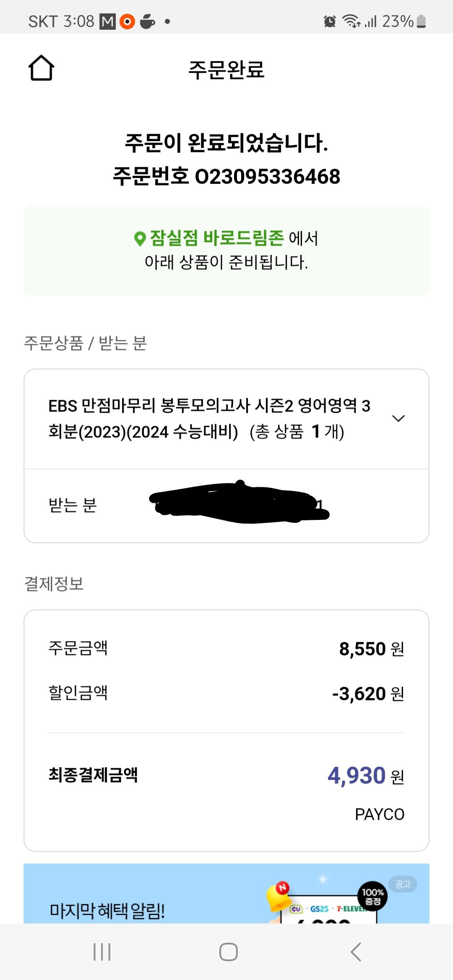Open the 잠실점 바로드림존 store link
The image size is (453, 980).
(x=217, y=238)
